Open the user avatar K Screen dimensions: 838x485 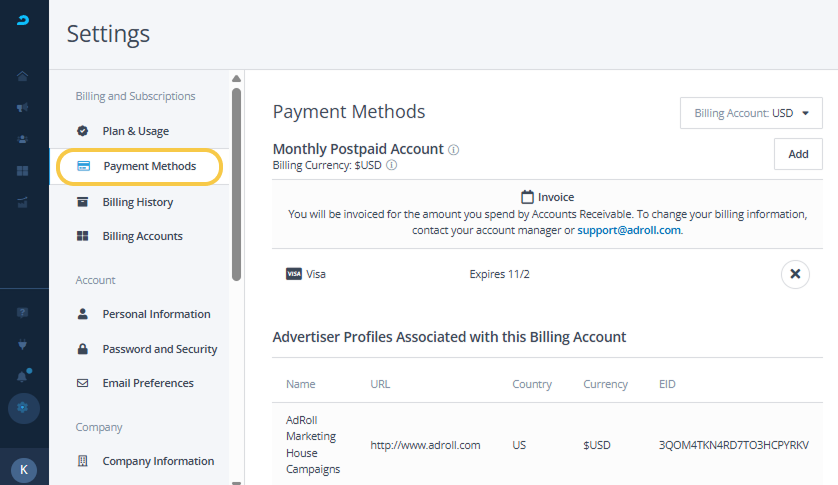23,469
